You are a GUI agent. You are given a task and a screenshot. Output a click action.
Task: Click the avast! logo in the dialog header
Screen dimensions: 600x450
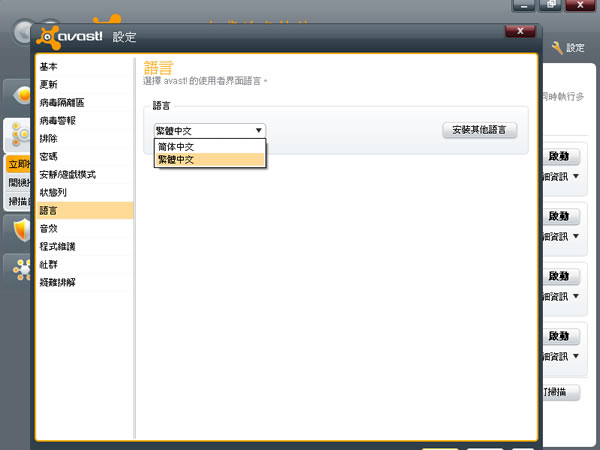[70, 37]
